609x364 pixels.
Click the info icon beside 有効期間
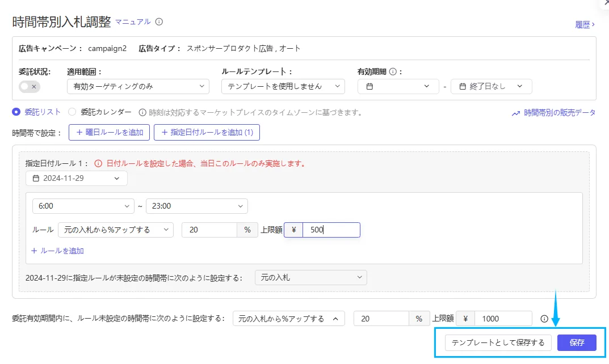point(393,72)
